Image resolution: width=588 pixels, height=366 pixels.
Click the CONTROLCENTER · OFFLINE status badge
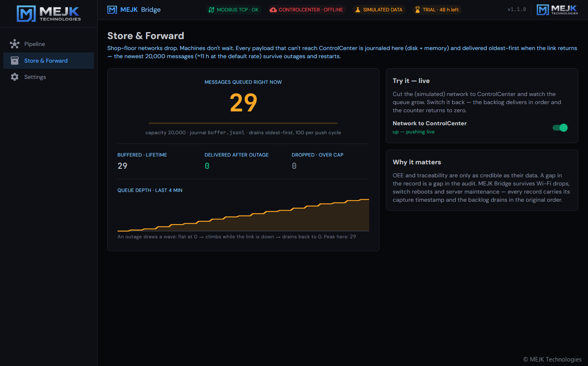tap(306, 10)
